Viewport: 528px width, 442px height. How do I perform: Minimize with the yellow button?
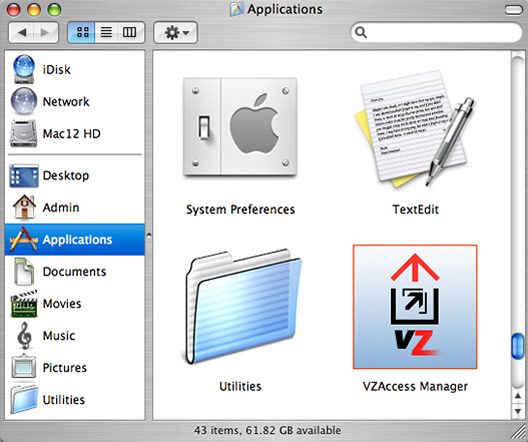coord(34,9)
